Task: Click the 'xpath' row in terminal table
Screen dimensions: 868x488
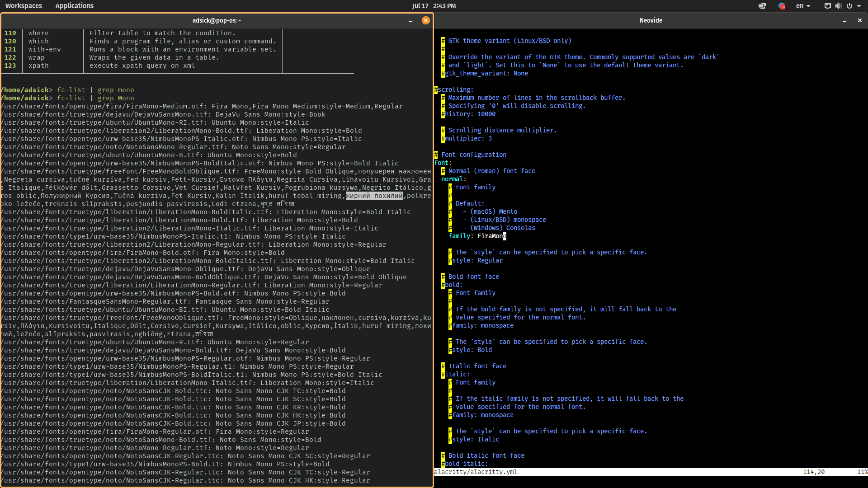Action: tap(143, 66)
